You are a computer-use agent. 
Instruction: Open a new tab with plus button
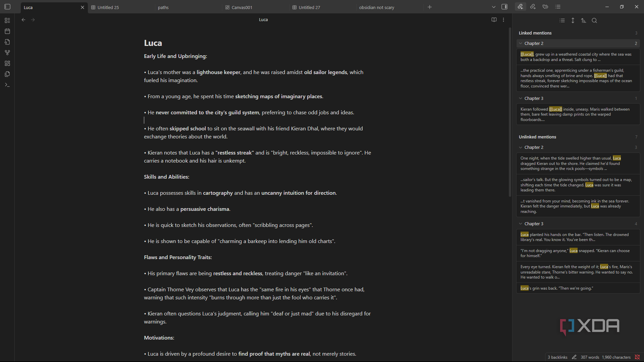pyautogui.click(x=430, y=7)
